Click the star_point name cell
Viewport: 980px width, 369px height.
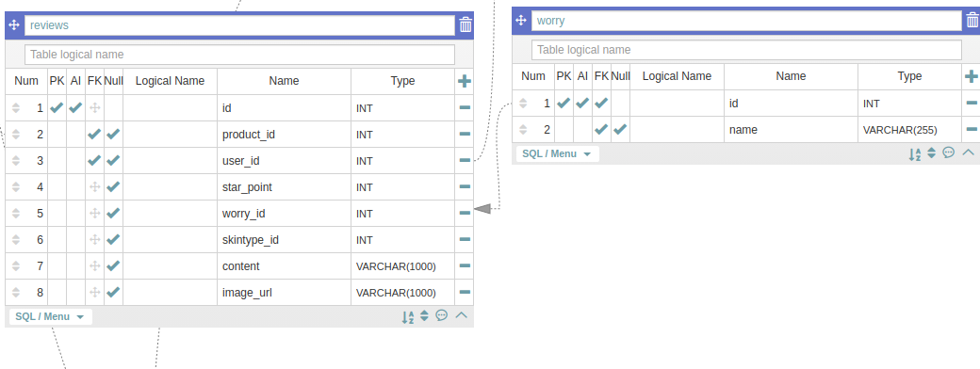(x=284, y=187)
